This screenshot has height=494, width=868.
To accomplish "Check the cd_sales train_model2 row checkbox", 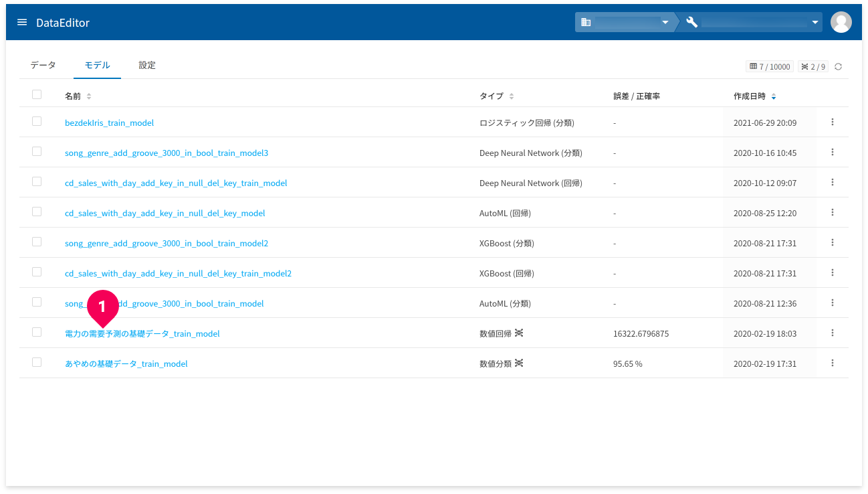I will click(37, 272).
